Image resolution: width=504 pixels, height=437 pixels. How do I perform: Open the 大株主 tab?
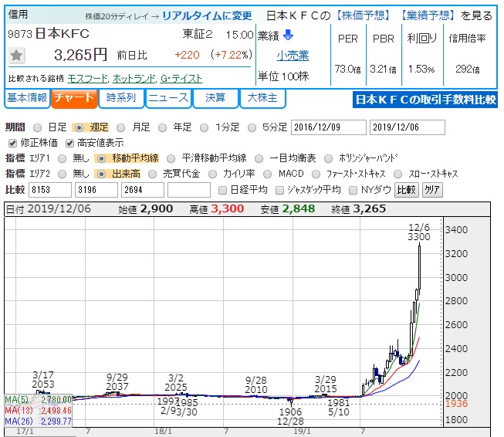262,98
